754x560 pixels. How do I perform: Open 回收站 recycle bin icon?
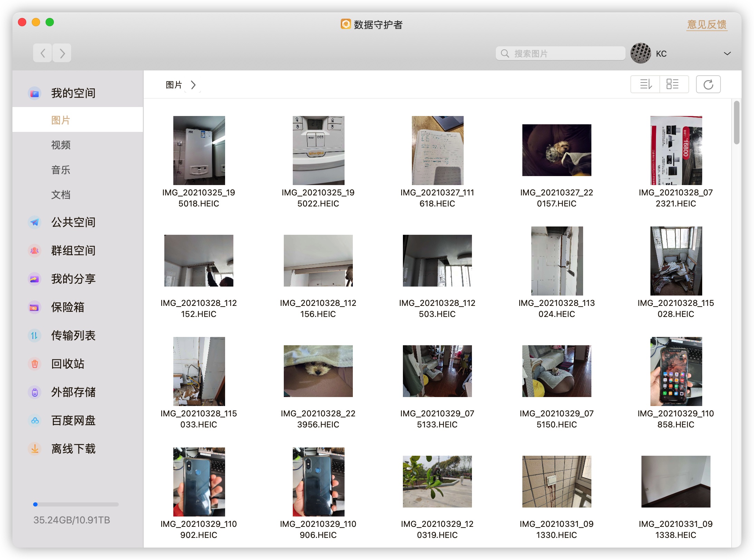[x=35, y=364]
